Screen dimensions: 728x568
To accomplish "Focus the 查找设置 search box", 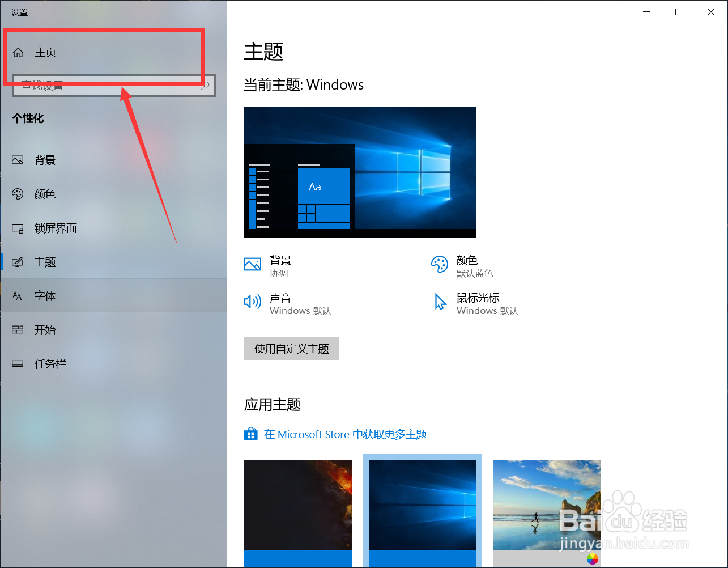I will [x=114, y=86].
